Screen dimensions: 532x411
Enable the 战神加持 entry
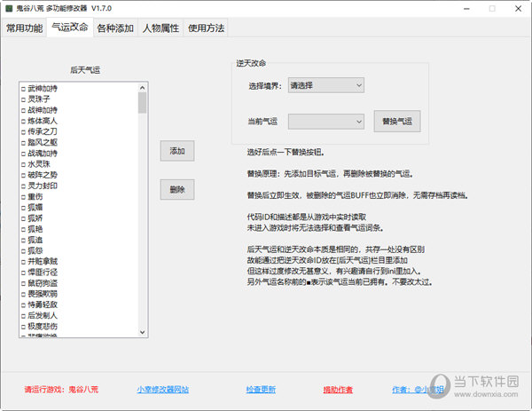point(23,111)
